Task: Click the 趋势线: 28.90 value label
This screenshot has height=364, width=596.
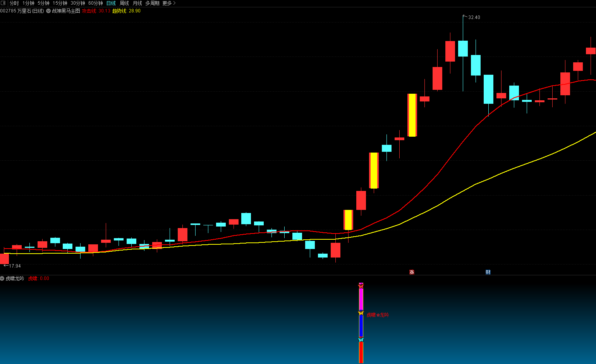Action: (126, 11)
